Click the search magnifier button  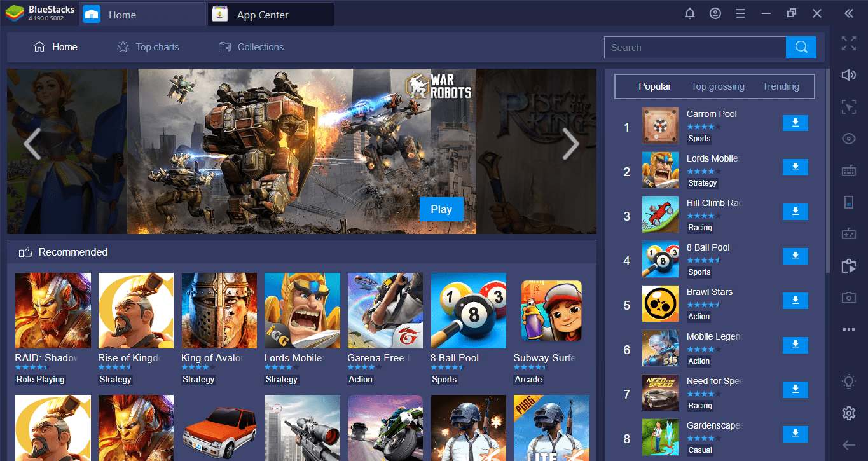(x=801, y=47)
